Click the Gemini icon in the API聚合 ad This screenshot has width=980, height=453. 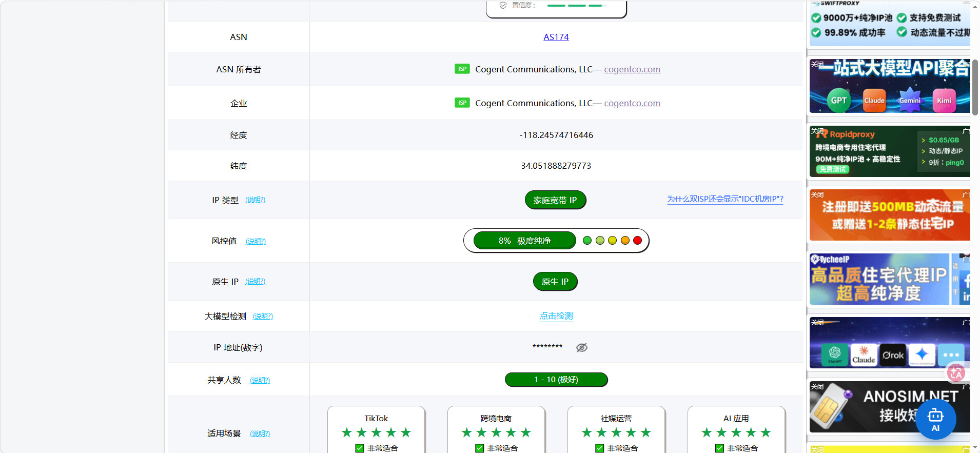pyautogui.click(x=910, y=100)
